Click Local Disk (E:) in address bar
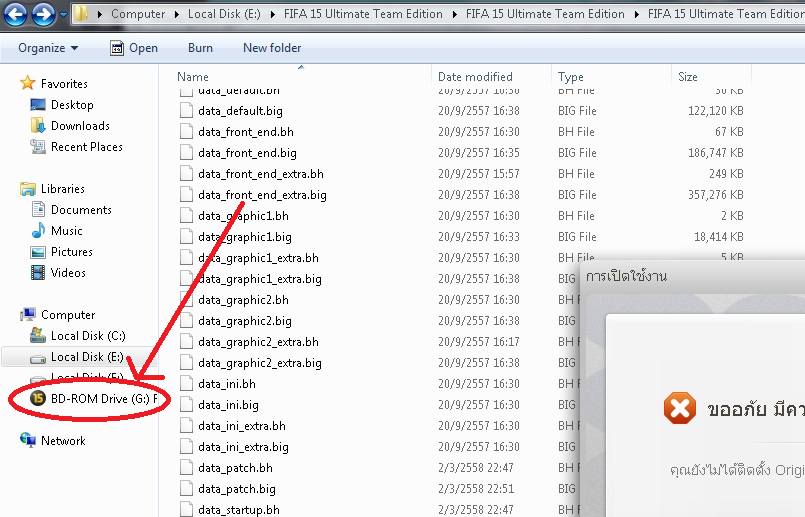This screenshot has height=517, width=805. pos(224,14)
